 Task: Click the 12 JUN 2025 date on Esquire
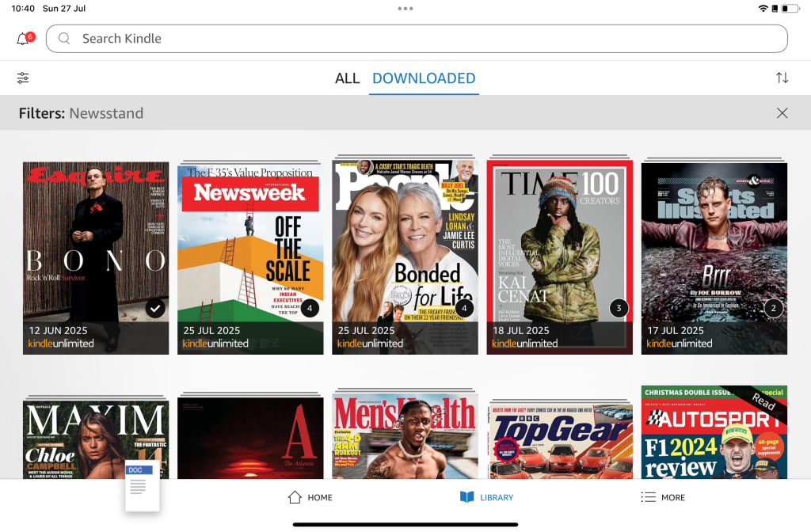(58, 330)
